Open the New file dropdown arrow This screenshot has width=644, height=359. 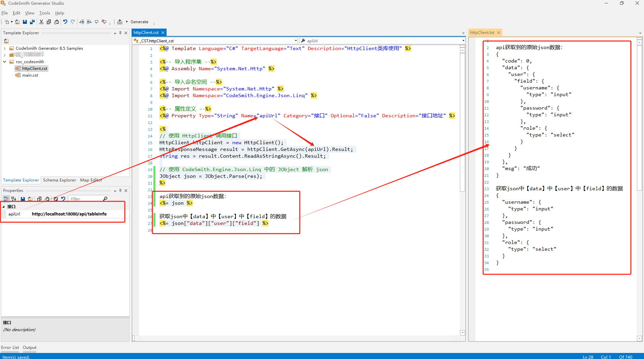[x=12, y=22]
